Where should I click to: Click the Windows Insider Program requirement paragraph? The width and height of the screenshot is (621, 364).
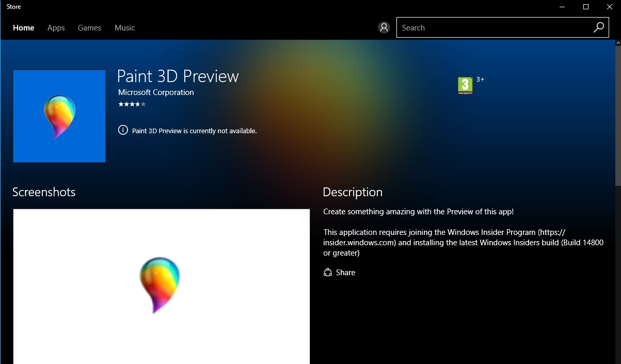click(x=464, y=243)
